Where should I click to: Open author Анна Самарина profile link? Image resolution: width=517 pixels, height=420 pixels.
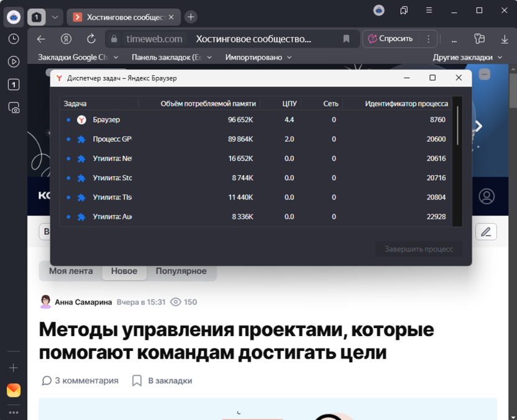(83, 302)
